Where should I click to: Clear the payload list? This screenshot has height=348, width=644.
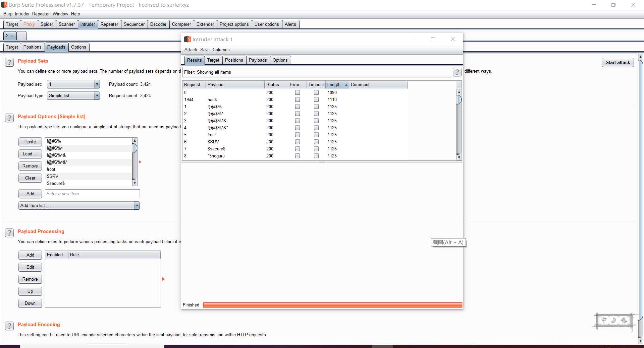coord(30,178)
